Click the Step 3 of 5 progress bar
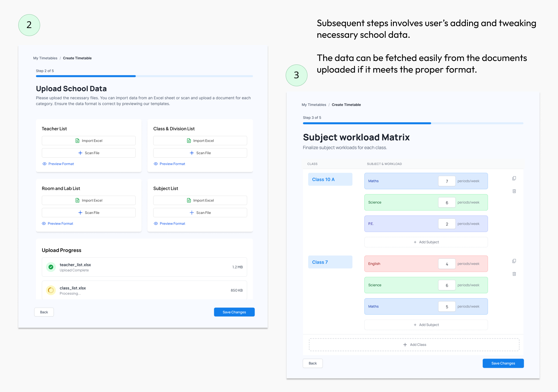The image size is (558, 392). click(x=413, y=123)
